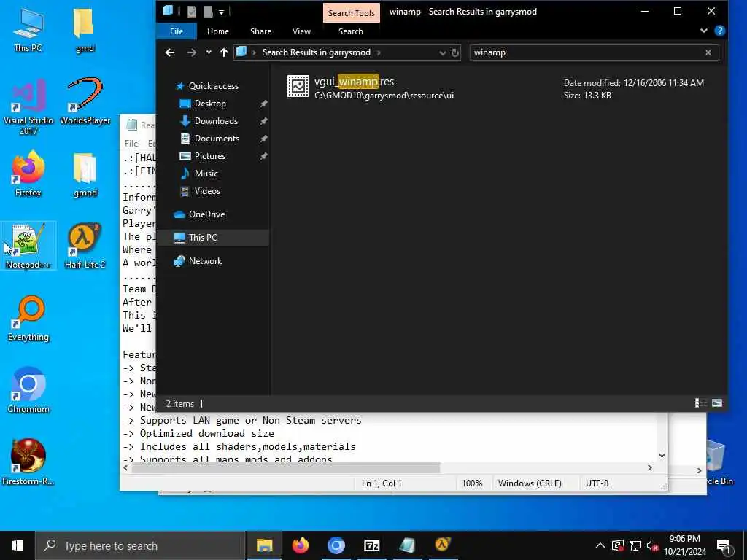Select Visual Studio 2017 desktop shortcut
Viewport: 747px width, 560px height.
(x=28, y=107)
